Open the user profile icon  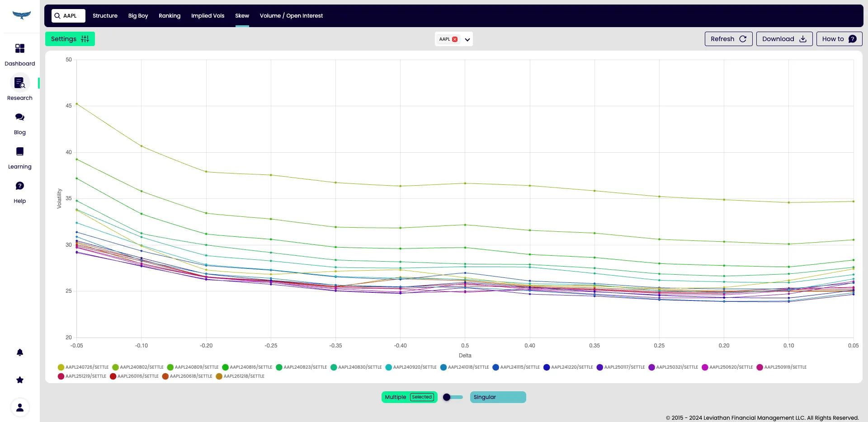click(x=20, y=408)
